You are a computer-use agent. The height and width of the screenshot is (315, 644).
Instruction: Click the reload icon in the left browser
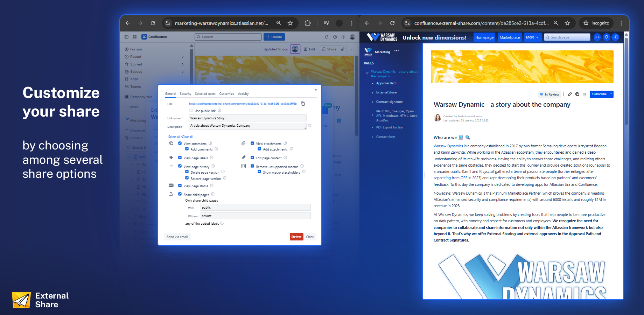click(x=153, y=23)
